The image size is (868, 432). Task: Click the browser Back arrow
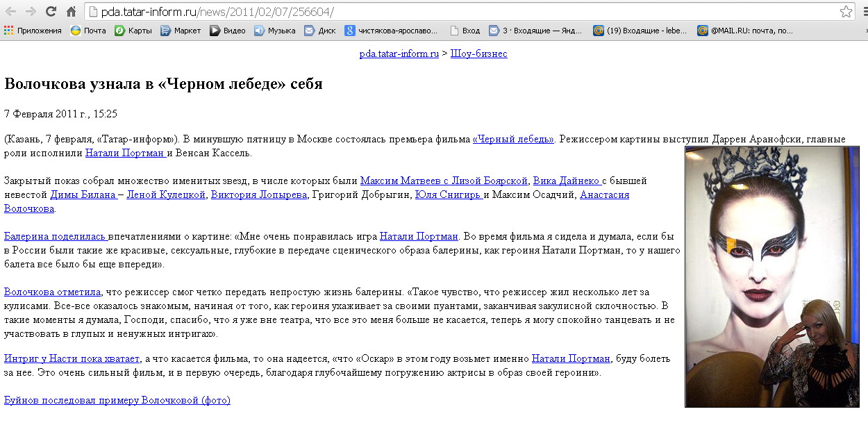pos(10,11)
